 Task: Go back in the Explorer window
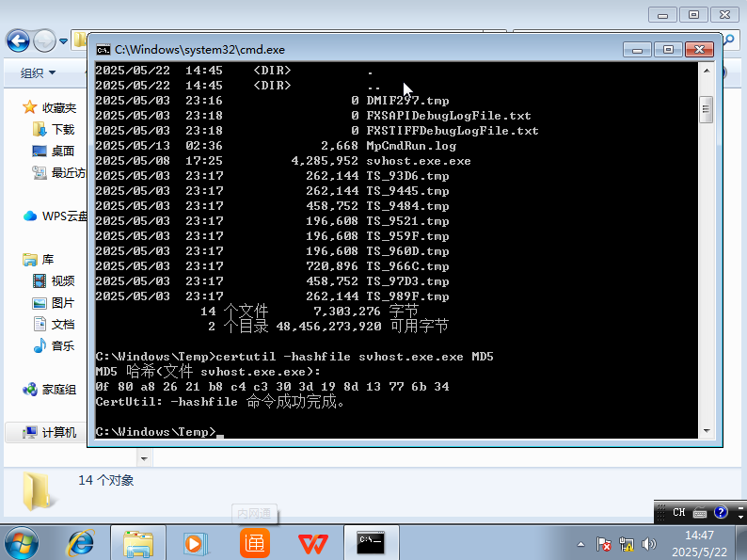pyautogui.click(x=18, y=41)
